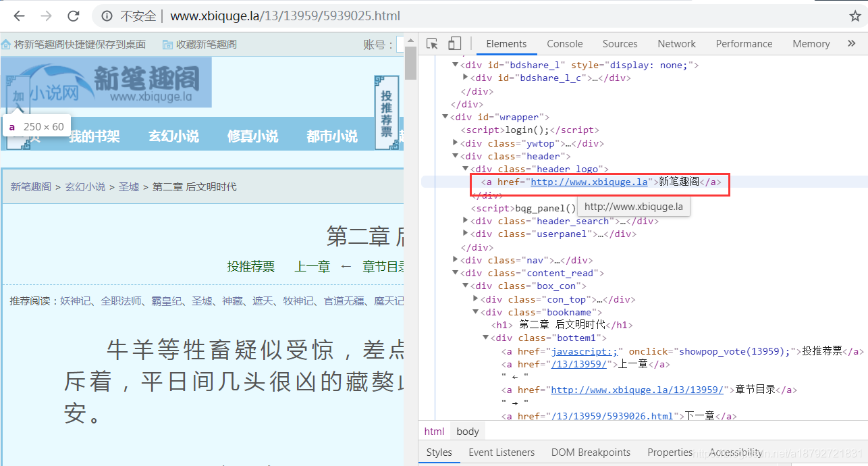This screenshot has width=868, height=466.
Task: Select the Styles pane tab
Action: (439, 452)
